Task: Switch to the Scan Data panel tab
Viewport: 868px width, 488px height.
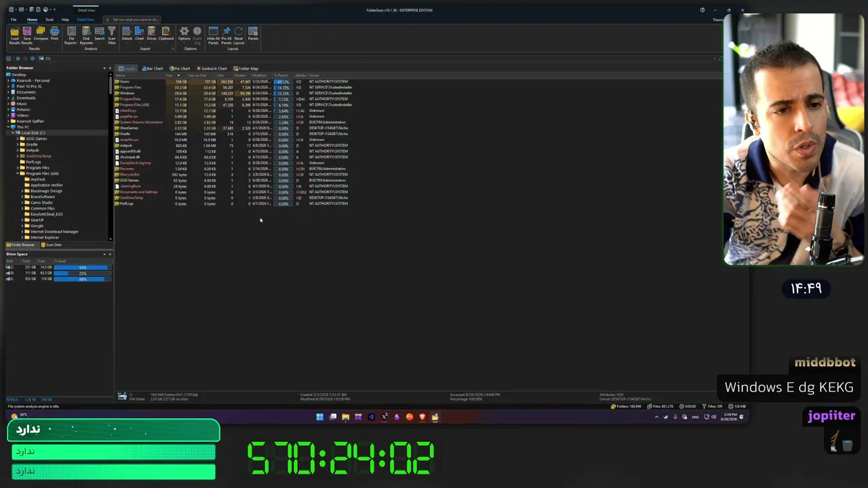Action: click(52, 245)
